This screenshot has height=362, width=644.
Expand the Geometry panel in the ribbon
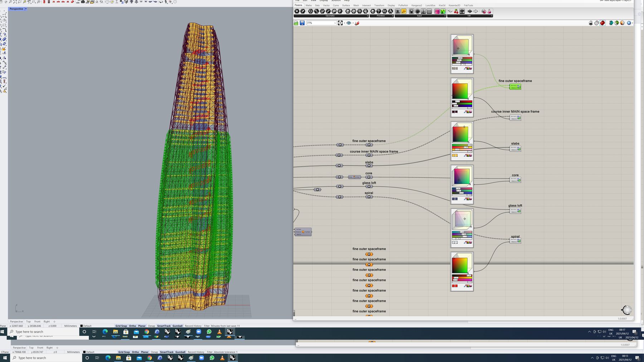pos(367,16)
